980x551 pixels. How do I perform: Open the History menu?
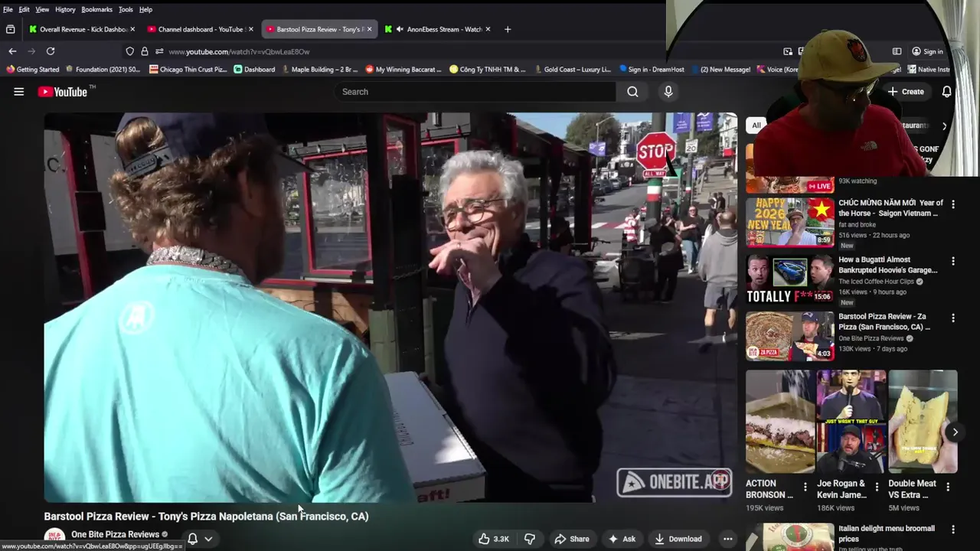(x=65, y=9)
